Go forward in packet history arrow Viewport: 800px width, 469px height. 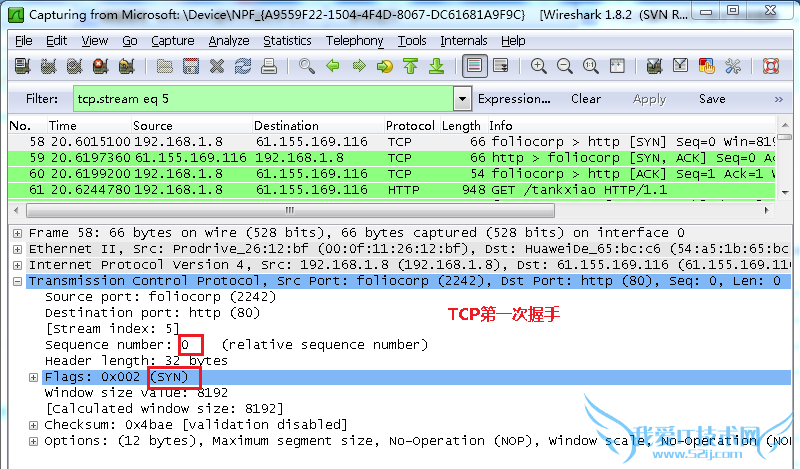click(359, 66)
